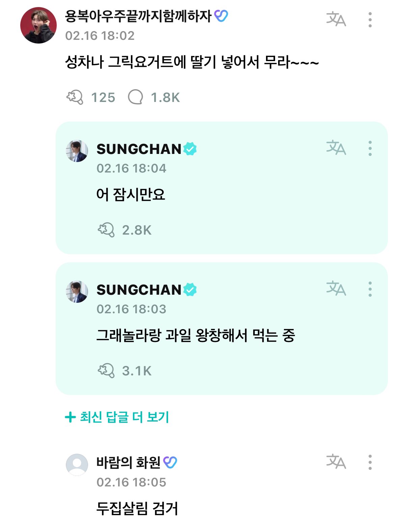Open SUNGCHAN's avatar on 18:03 reply
The width and height of the screenshot is (398, 532).
click(x=77, y=292)
